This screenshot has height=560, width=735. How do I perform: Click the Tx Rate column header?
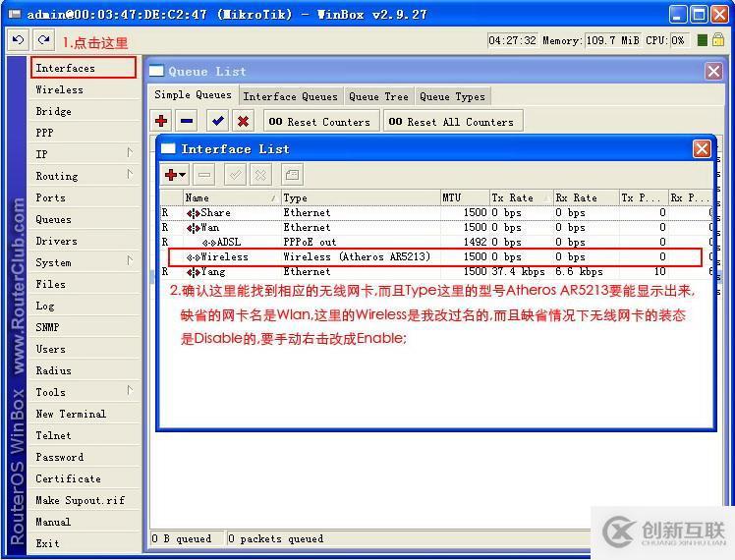521,197
